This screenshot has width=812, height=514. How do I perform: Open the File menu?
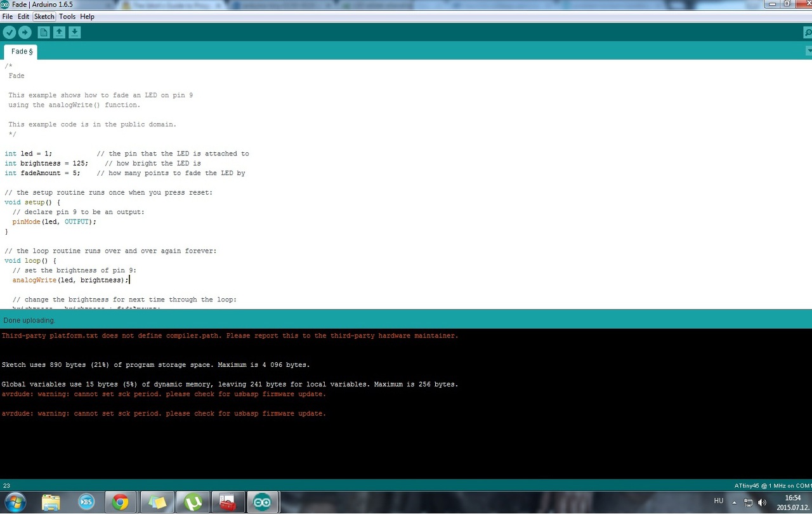point(8,16)
